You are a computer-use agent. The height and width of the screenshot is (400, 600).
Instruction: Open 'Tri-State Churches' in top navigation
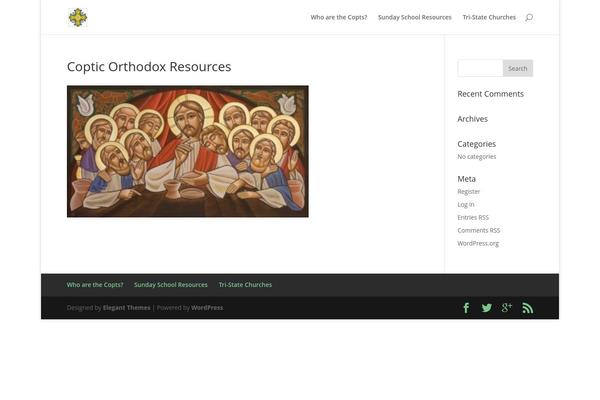[x=489, y=17]
